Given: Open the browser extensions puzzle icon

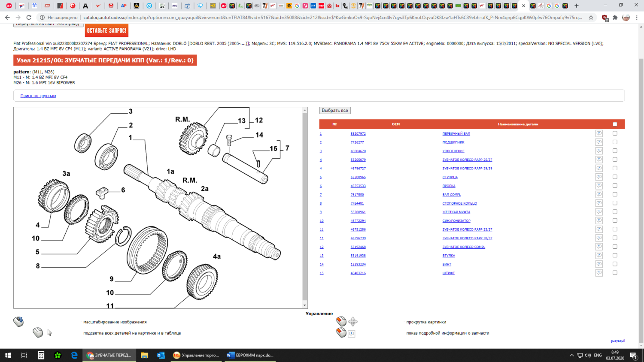Looking at the screenshot, I should click(x=615, y=18).
